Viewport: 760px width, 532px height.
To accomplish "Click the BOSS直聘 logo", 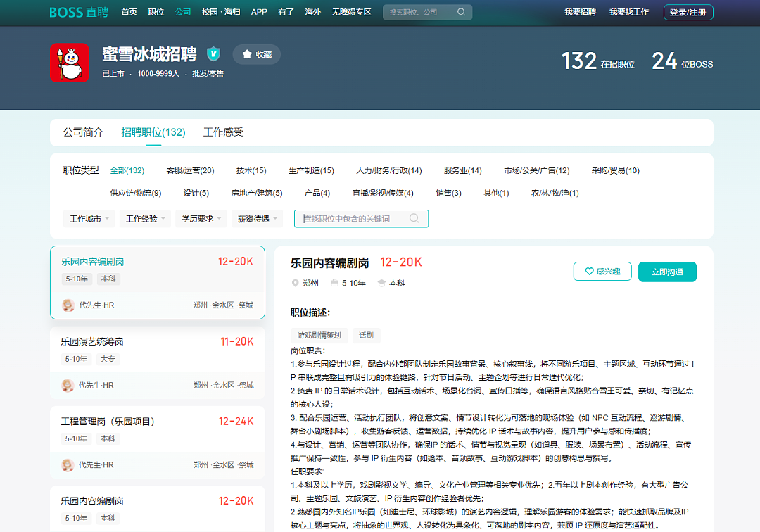I will (x=79, y=12).
